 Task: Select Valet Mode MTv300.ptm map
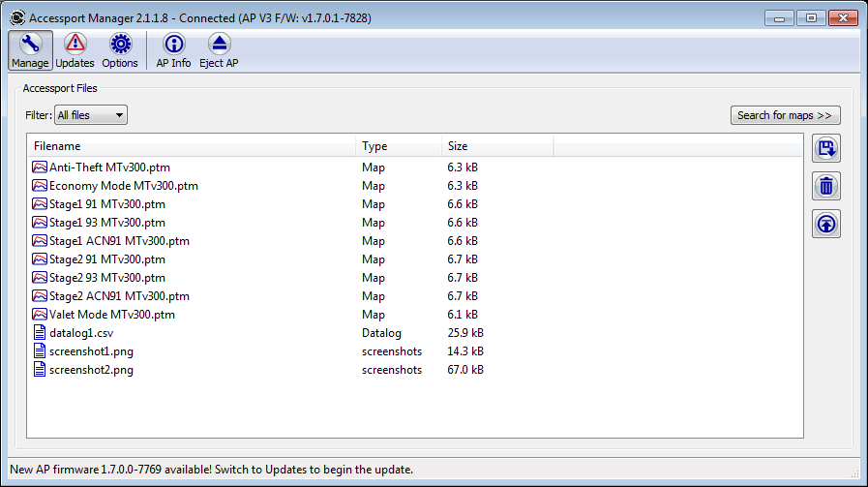[x=112, y=314]
